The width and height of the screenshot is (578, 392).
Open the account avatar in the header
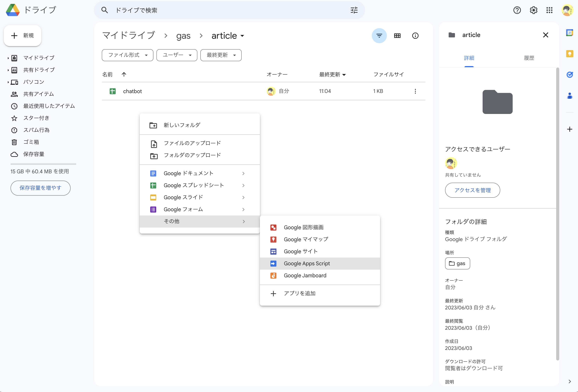(x=567, y=10)
